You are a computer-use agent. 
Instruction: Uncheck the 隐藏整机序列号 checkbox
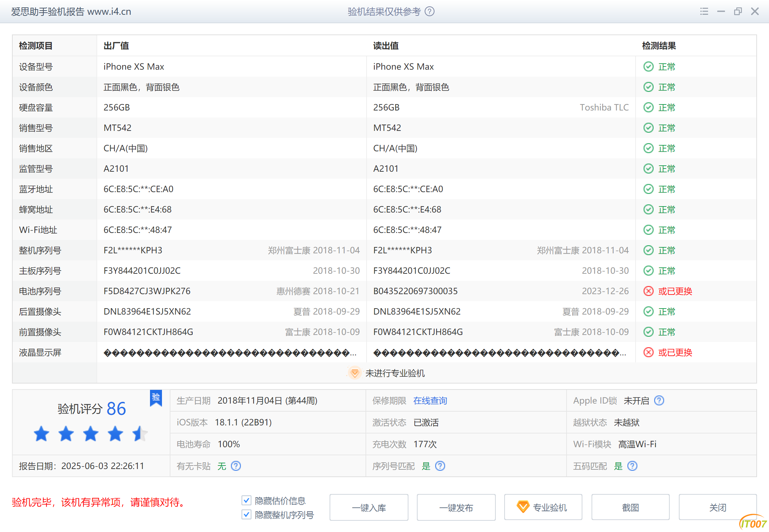(x=246, y=515)
